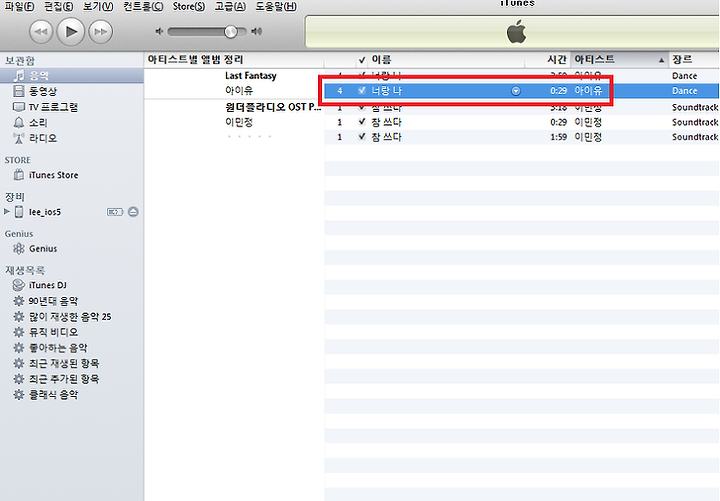The height and width of the screenshot is (501, 720).
Task: Open 동영상 in the library sidebar
Action: [43, 91]
